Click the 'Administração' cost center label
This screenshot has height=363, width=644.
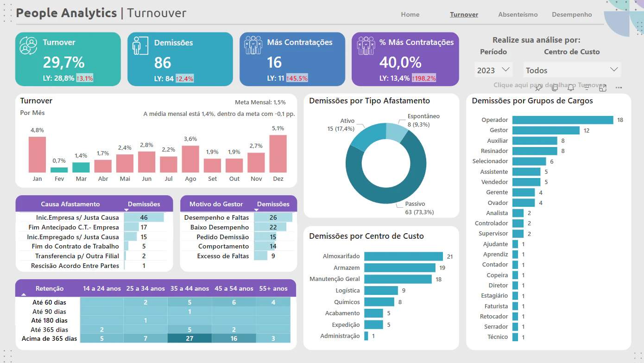coord(340,336)
